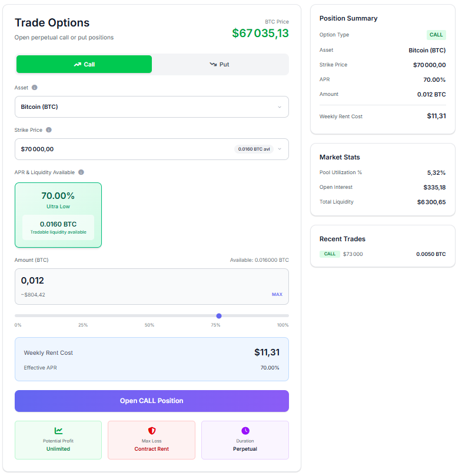Click the 0.0050 BTC recent trade amount
This screenshot has width=462, height=476.
point(431,254)
